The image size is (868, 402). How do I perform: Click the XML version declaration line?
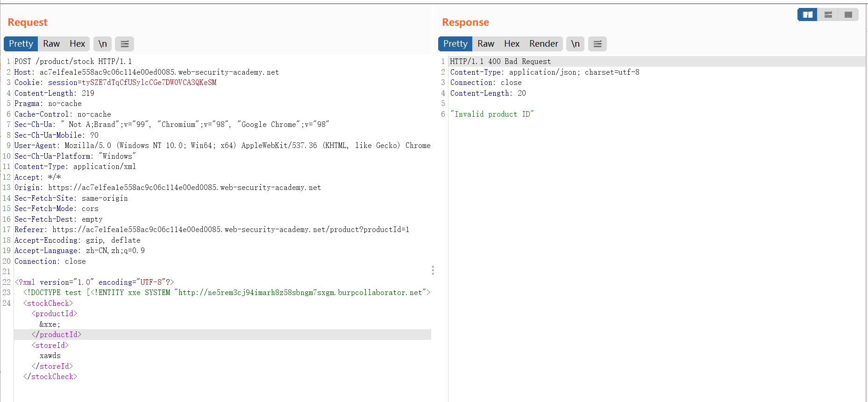pos(94,282)
